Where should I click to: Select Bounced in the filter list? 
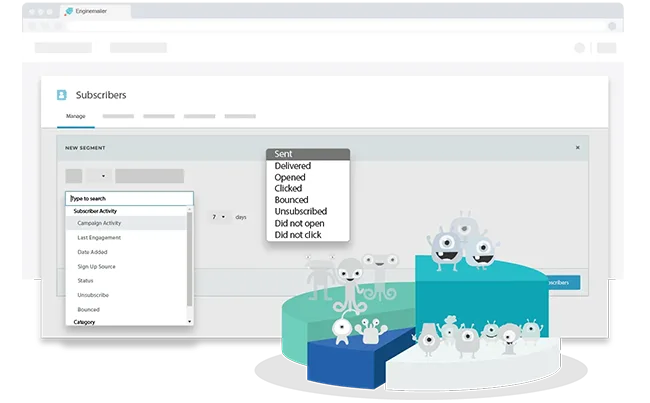coord(88,309)
